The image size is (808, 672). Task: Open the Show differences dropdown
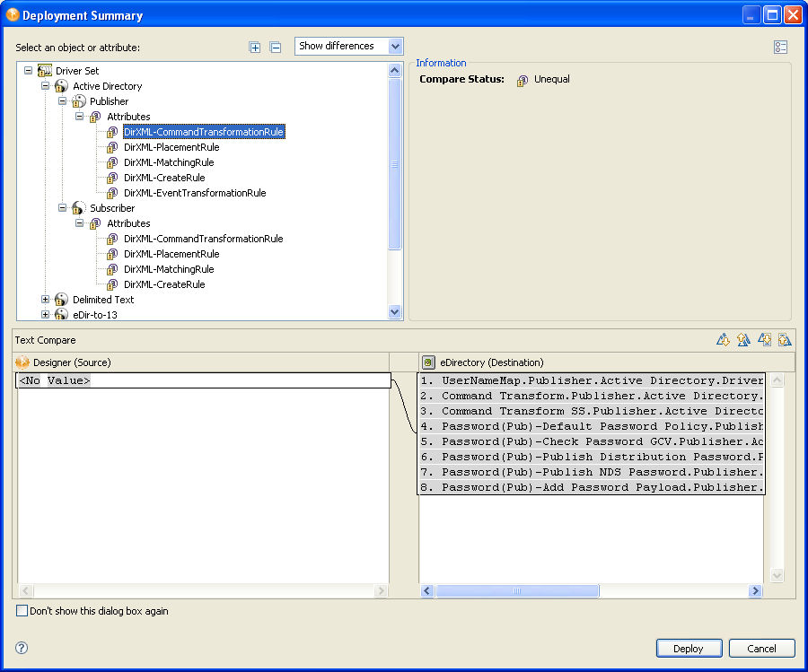395,47
